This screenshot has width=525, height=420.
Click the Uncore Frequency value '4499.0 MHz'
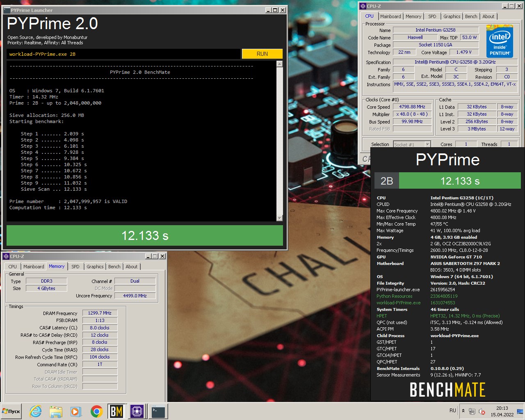point(135,296)
